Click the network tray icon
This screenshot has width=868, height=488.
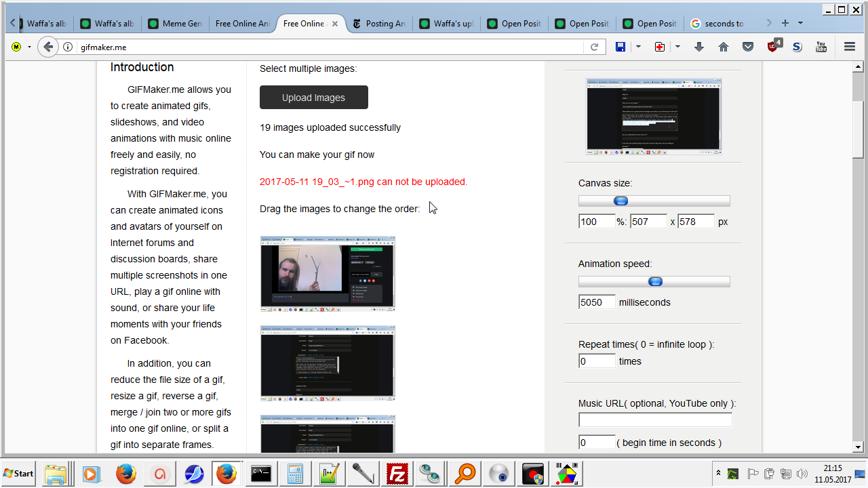click(786, 473)
